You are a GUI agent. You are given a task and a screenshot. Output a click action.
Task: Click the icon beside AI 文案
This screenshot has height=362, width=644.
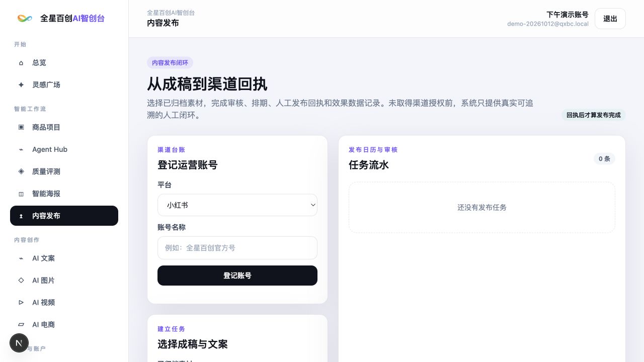(21, 258)
